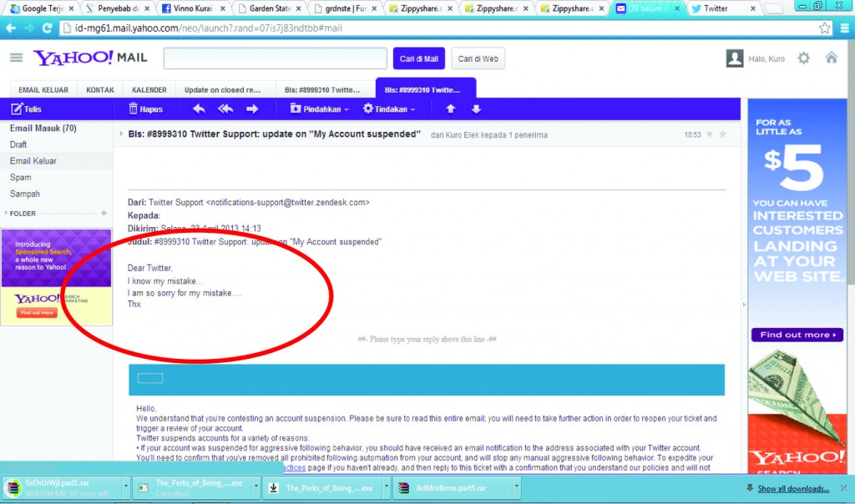Open the Draft folder
Screen dimensions: 855x504
pos(18,144)
